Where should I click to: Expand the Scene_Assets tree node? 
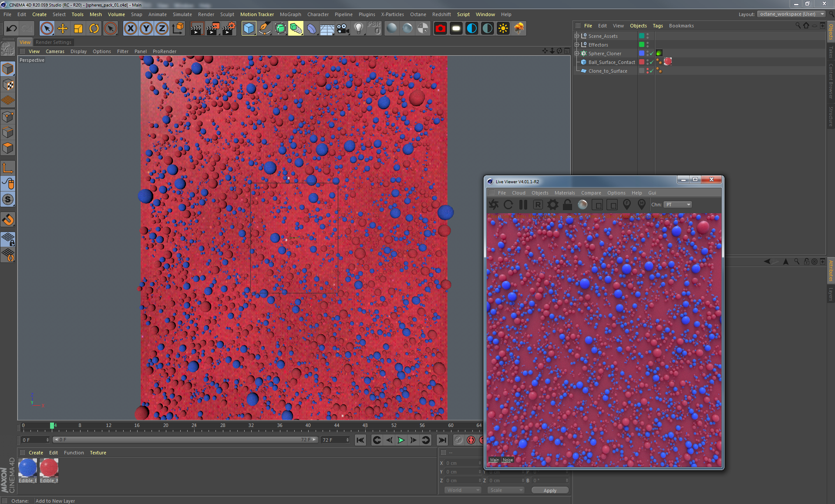pyautogui.click(x=577, y=36)
